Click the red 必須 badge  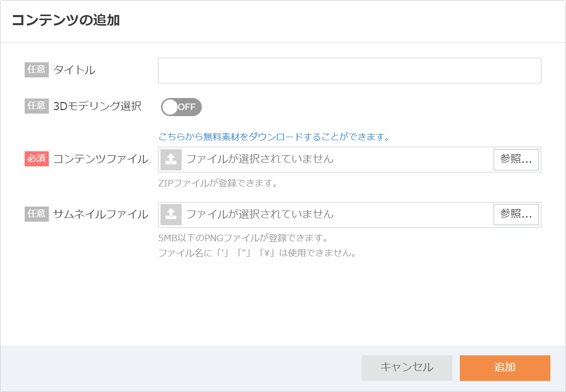37,159
